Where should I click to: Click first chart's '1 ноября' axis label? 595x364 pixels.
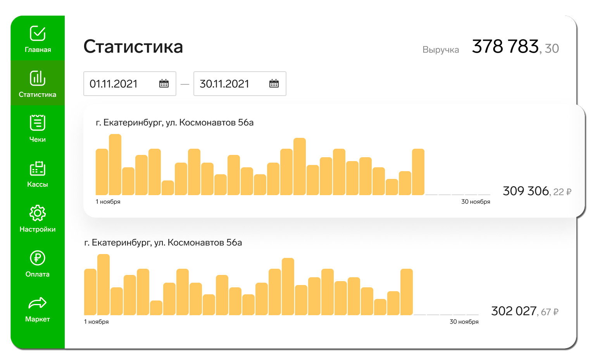click(x=108, y=202)
